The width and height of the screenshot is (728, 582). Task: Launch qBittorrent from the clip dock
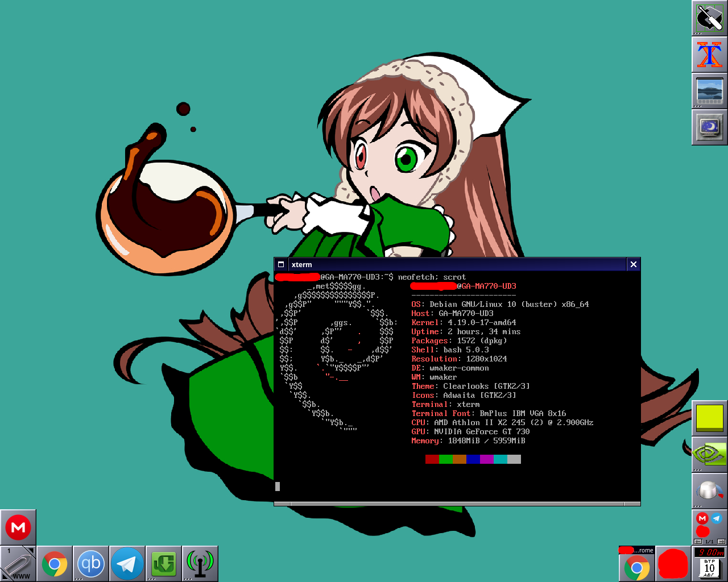(x=91, y=564)
